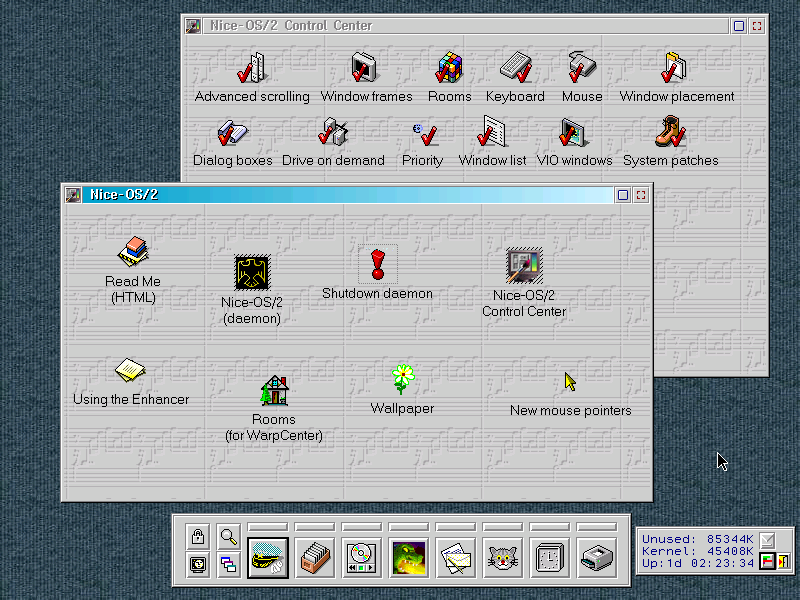
Task: Select the Window placement icon
Action: 674,67
